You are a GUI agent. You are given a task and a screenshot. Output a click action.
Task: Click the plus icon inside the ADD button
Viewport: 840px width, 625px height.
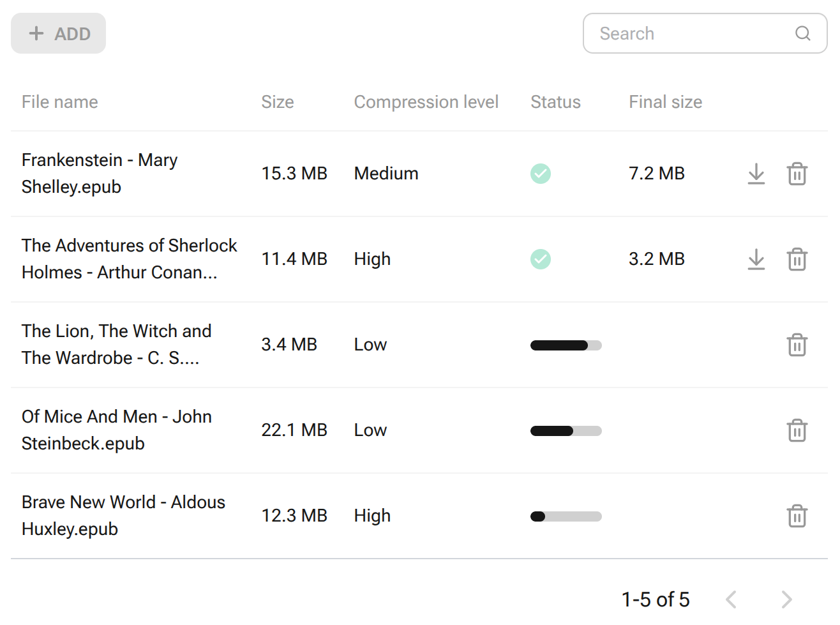36,33
